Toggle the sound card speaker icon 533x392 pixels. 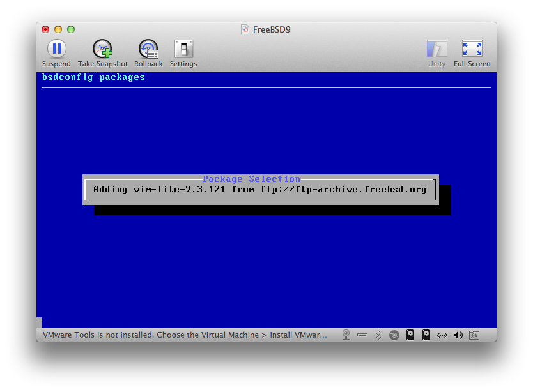pyautogui.click(x=458, y=335)
